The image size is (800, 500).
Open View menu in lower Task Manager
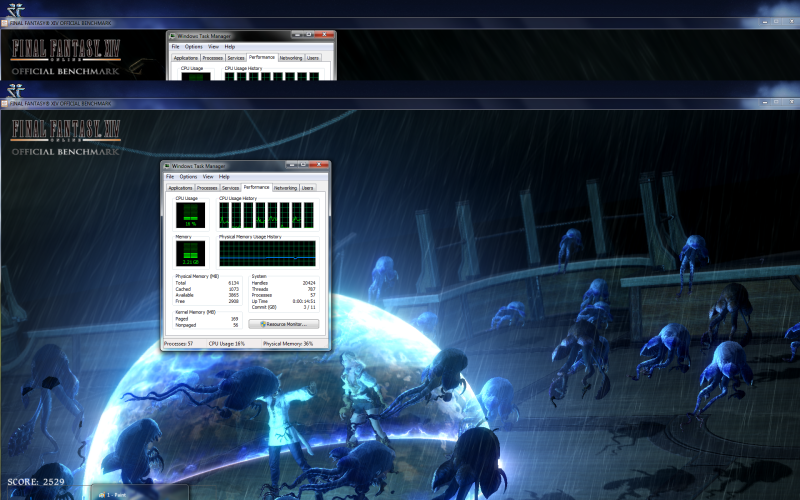click(x=208, y=177)
